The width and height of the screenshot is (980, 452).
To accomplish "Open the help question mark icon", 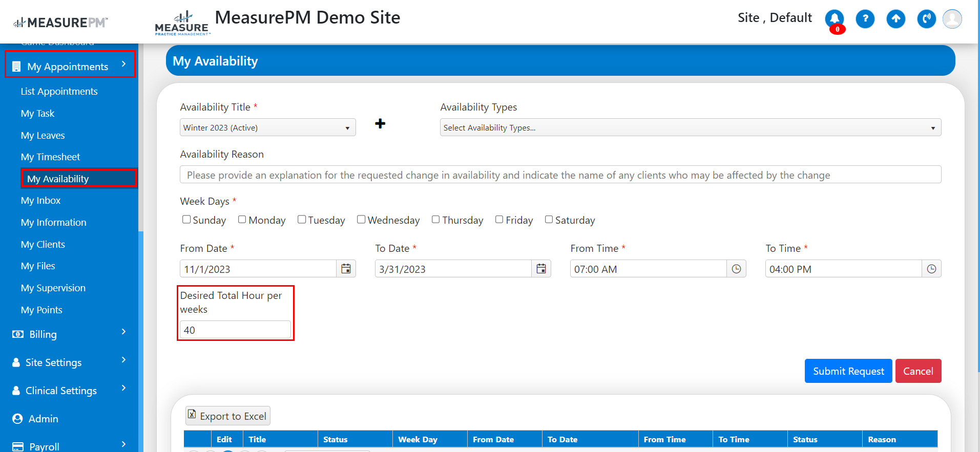I will pos(865,19).
